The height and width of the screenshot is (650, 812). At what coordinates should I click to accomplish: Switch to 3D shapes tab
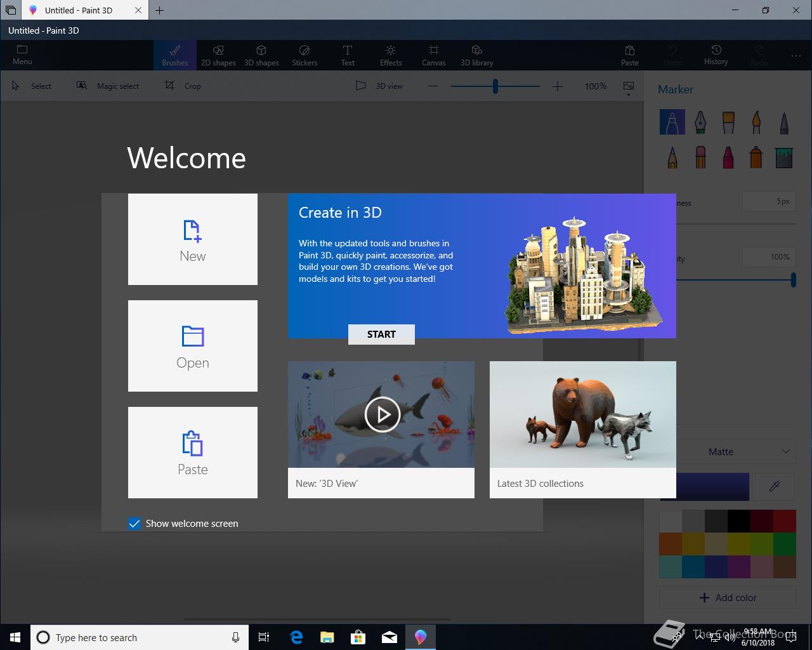pos(261,55)
